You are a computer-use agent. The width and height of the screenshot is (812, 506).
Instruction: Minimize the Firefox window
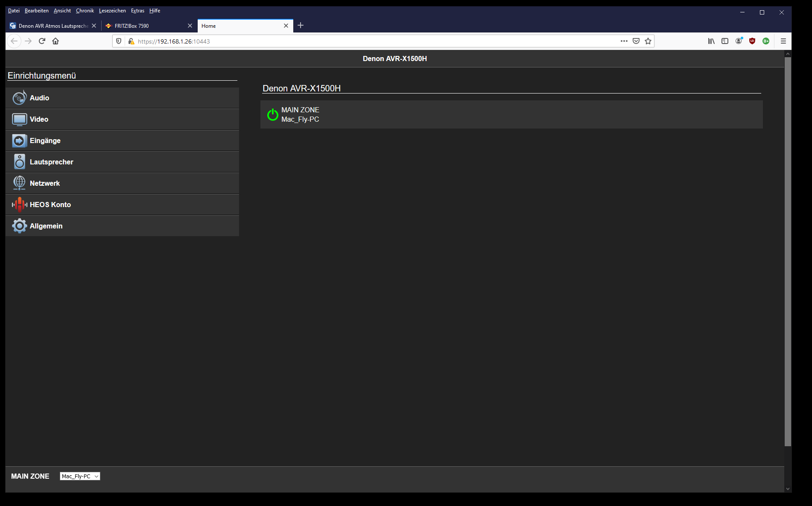742,12
